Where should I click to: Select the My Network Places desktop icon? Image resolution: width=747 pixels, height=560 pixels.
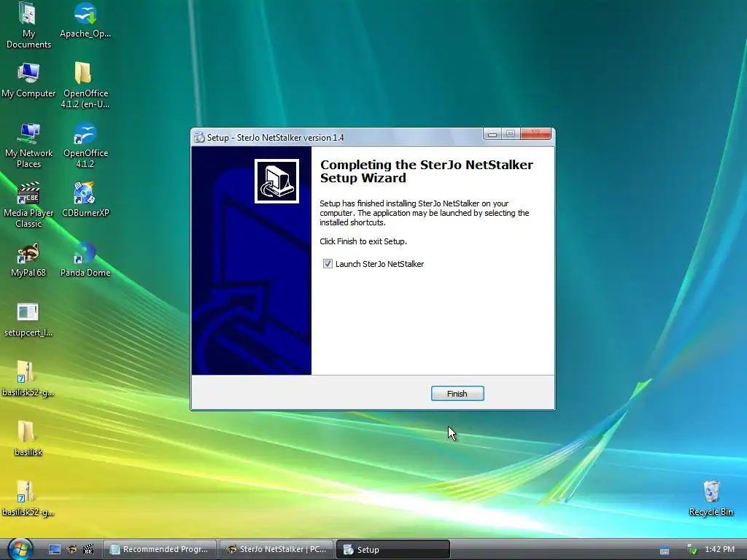point(28,145)
